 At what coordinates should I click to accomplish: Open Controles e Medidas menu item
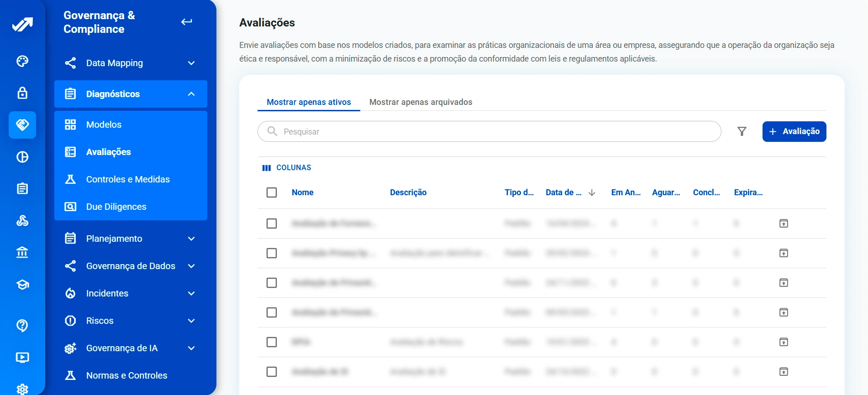click(x=128, y=179)
